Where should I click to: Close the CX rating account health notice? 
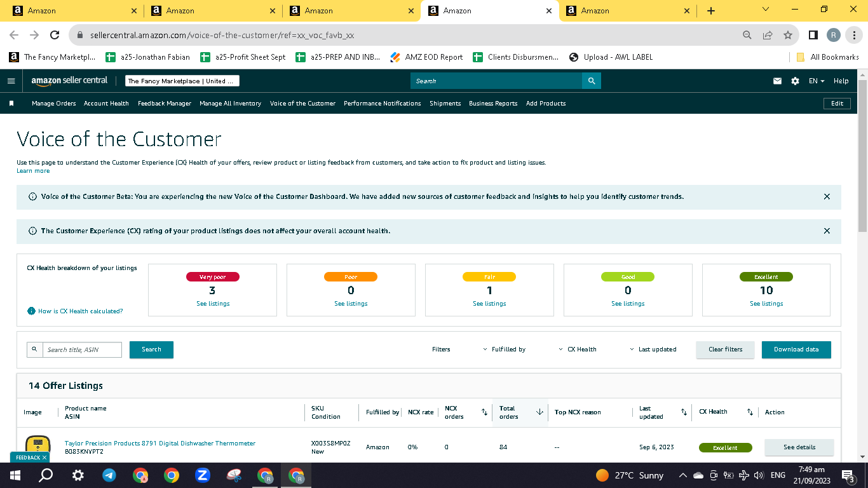[827, 231]
